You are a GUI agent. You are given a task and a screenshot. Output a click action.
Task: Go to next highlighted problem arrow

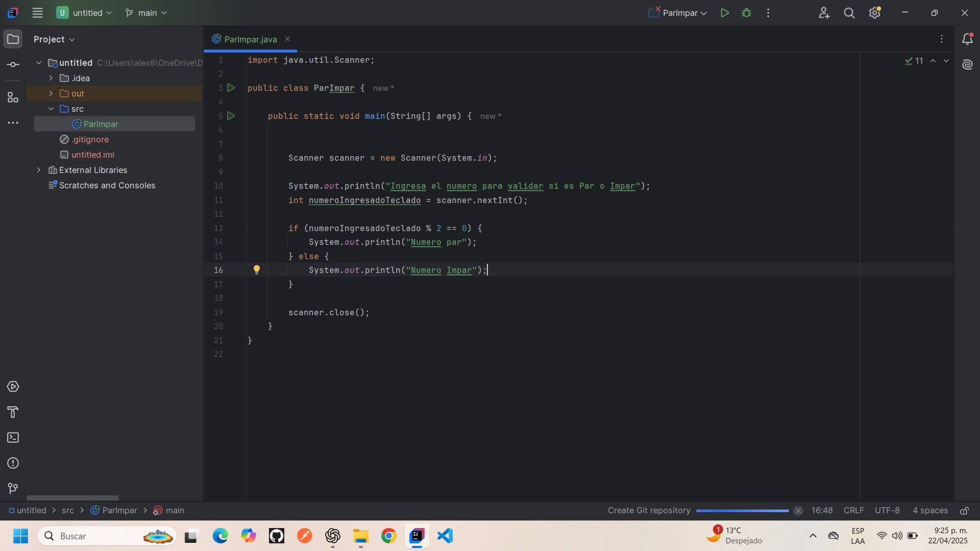(946, 61)
